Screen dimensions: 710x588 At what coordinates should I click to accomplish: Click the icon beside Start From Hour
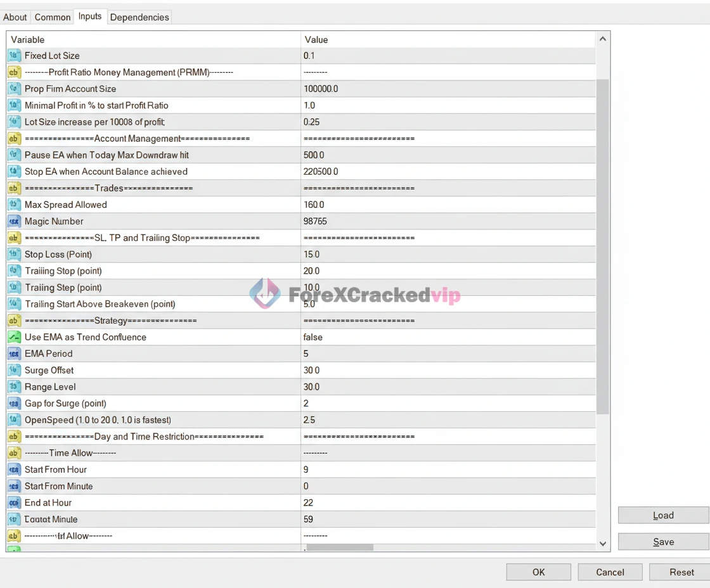click(x=14, y=470)
